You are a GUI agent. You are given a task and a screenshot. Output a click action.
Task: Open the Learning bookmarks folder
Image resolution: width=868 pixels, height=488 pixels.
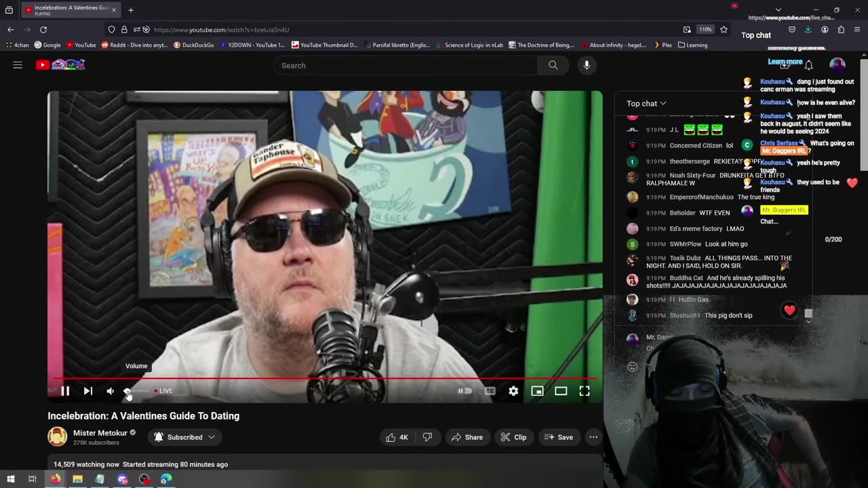coord(692,45)
